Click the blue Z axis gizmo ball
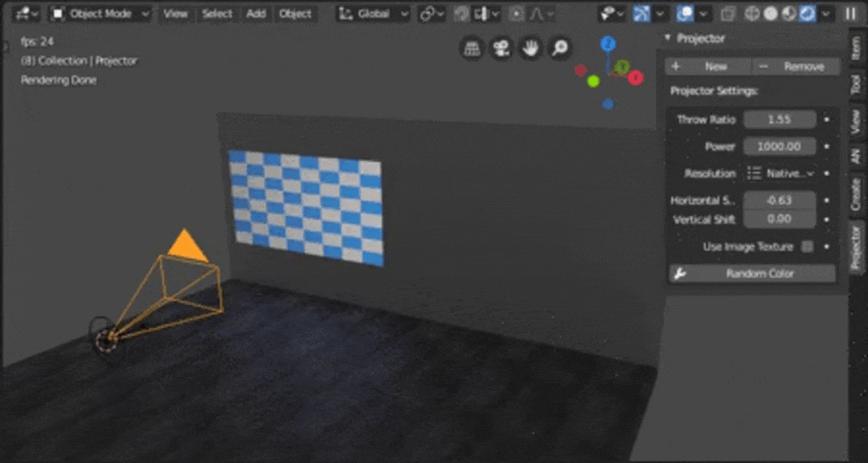The width and height of the screenshot is (868, 463). pyautogui.click(x=609, y=42)
